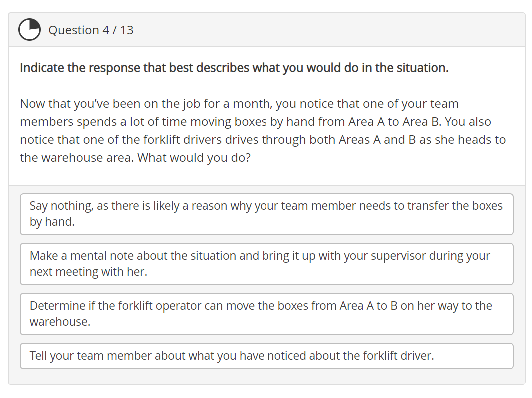
Task: Click the gray header bar of the quiz
Action: point(324,29)
